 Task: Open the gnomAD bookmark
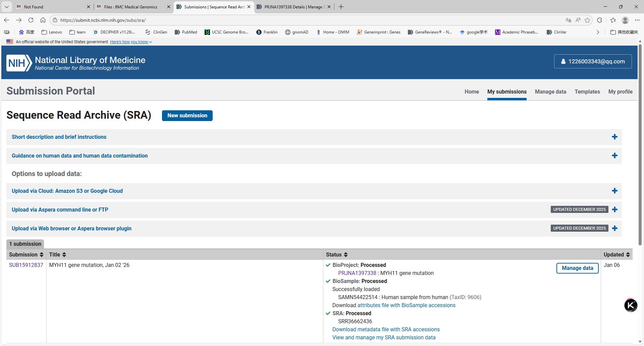tap(297, 32)
